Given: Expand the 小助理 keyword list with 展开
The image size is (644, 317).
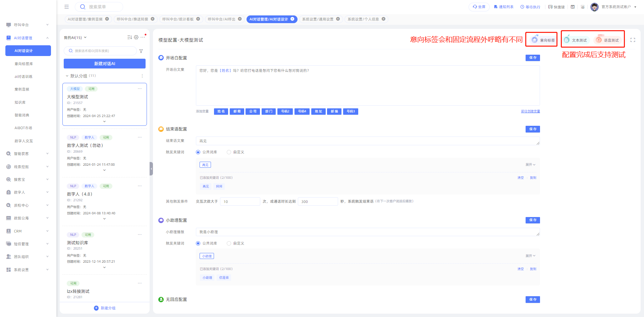Looking at the screenshot, I should pos(530,256).
